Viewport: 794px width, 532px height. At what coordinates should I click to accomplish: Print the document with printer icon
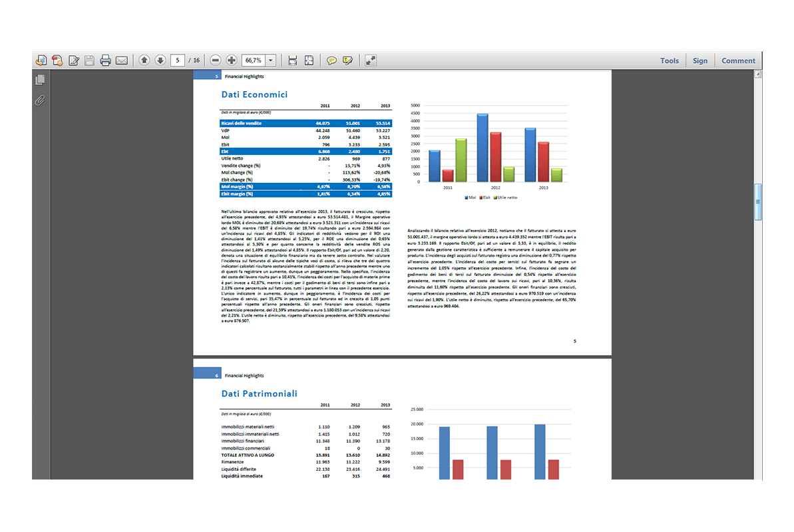coord(105,61)
